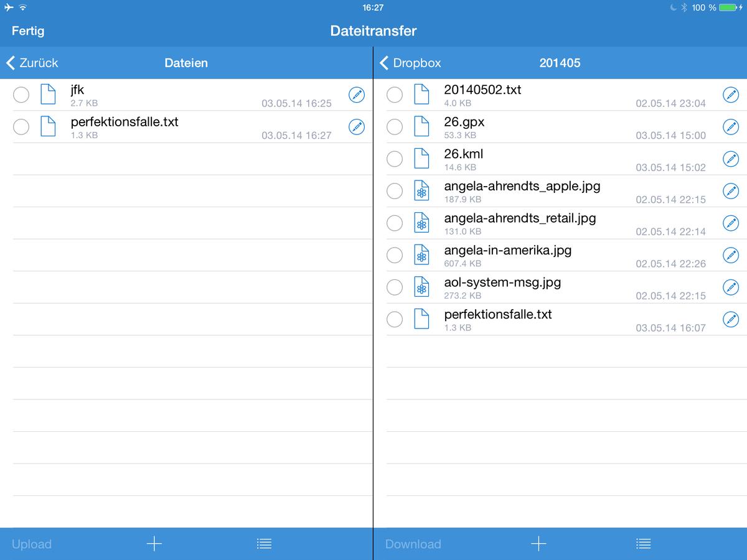Add new item in Dateien pane
This screenshot has height=560, width=747.
tap(154, 544)
